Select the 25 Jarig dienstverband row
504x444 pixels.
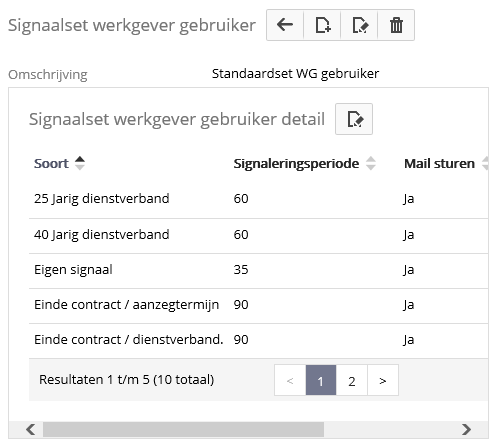click(x=259, y=199)
